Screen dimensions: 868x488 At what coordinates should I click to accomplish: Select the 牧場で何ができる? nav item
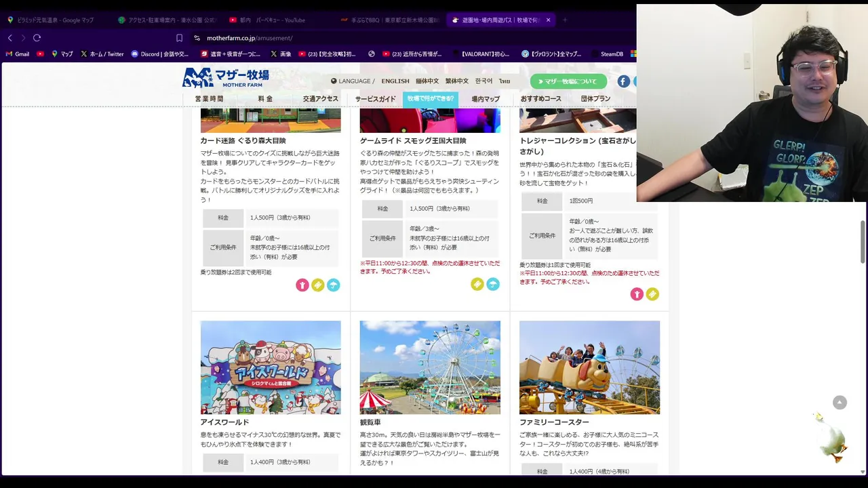(x=431, y=99)
